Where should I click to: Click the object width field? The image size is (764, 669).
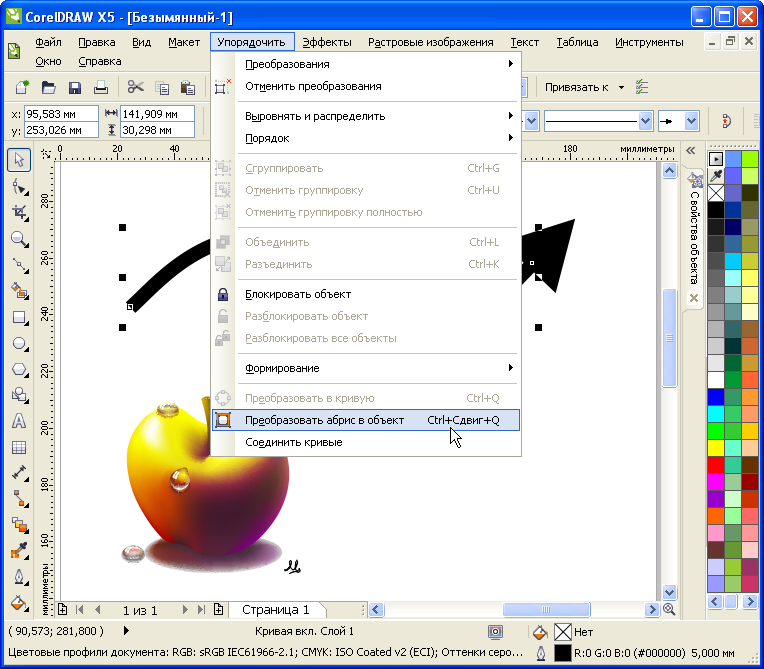tap(157, 114)
